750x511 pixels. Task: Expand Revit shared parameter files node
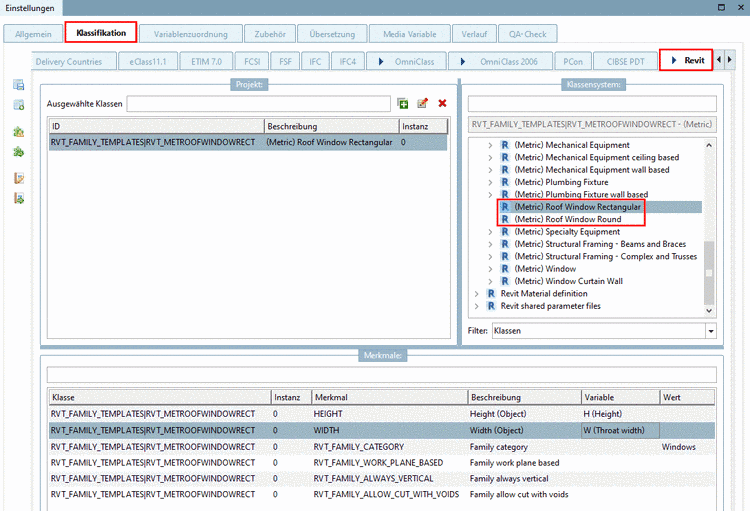[x=477, y=306]
